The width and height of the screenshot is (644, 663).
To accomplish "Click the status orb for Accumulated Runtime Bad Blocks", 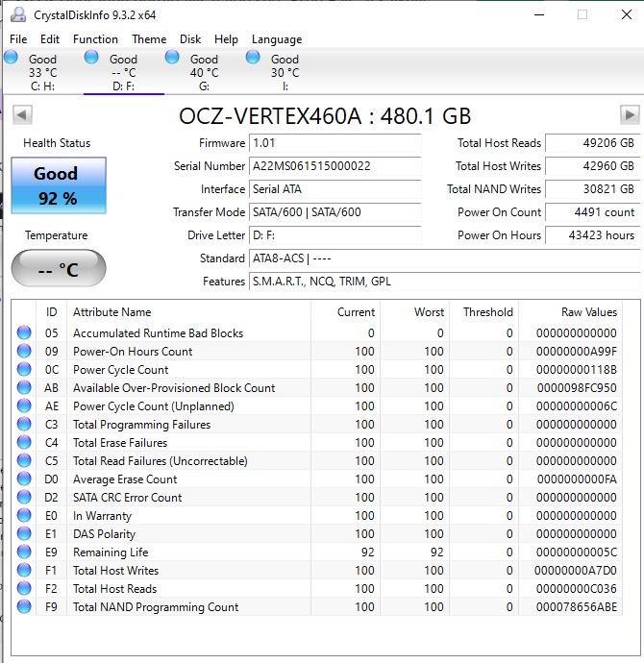I will point(24,333).
